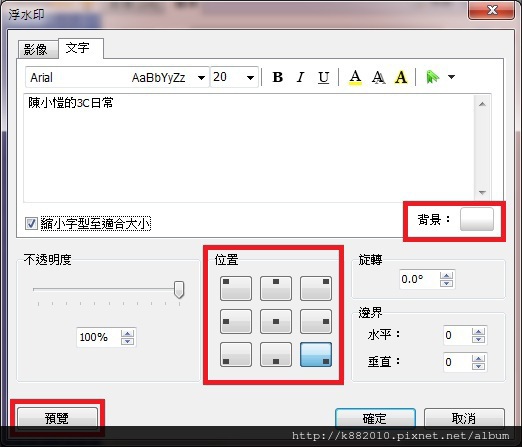Open the text color picker icon
This screenshot has width=522, height=447.
click(x=355, y=77)
